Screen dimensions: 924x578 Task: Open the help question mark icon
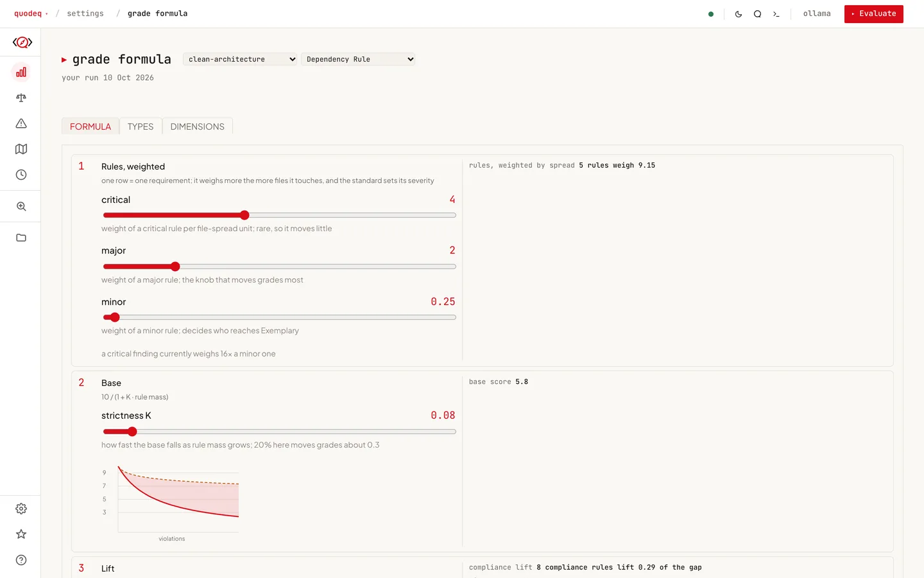(x=21, y=560)
